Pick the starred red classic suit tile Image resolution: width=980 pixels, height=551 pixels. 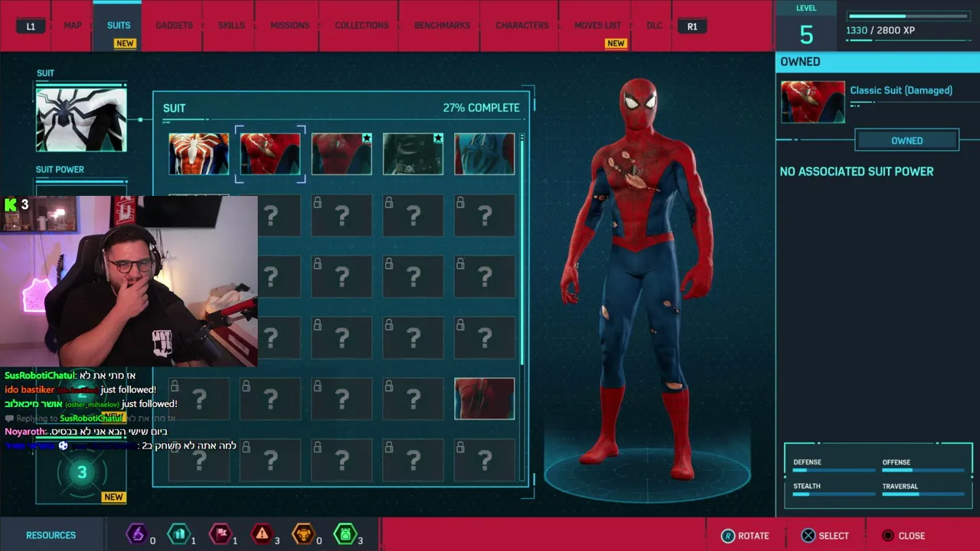341,154
